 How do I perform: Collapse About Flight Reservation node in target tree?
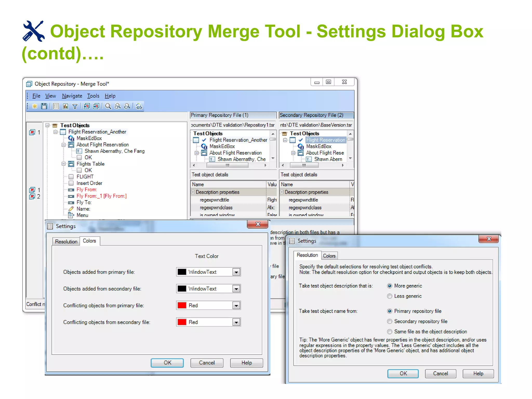pyautogui.click(x=63, y=145)
